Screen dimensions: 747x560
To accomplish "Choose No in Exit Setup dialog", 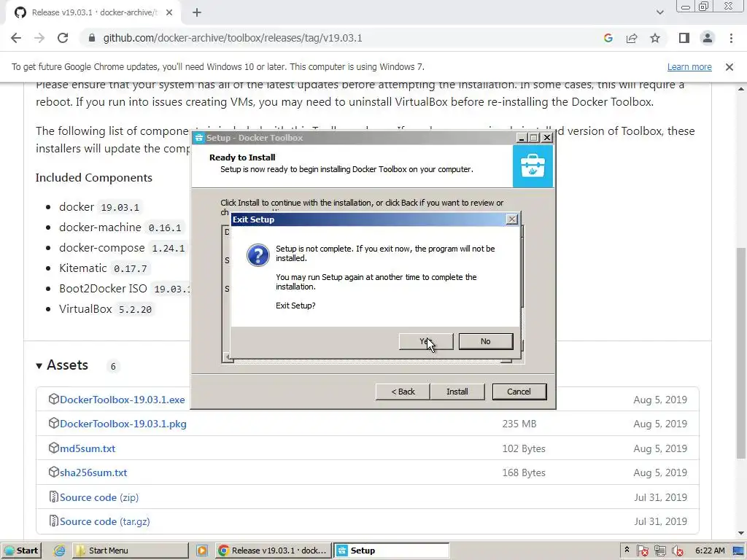I will [485, 341].
